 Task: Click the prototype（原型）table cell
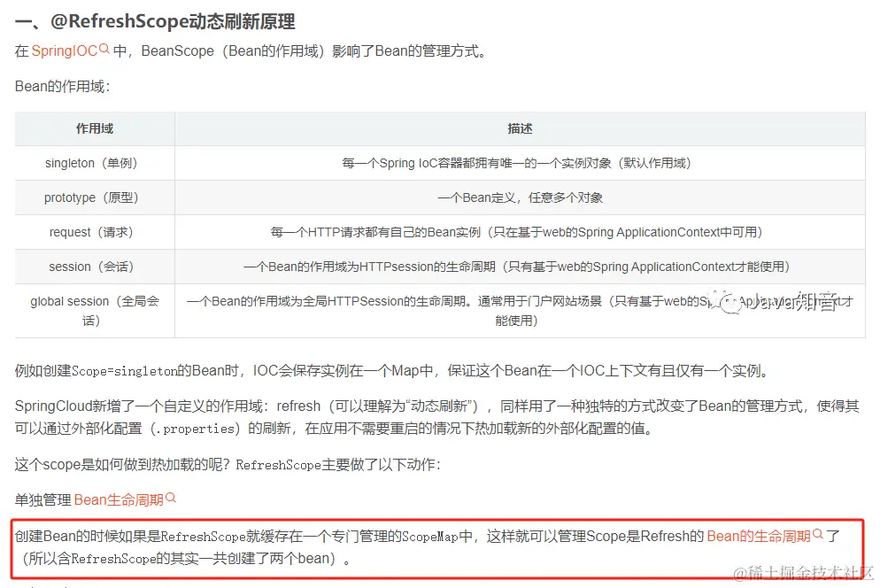coord(95,197)
